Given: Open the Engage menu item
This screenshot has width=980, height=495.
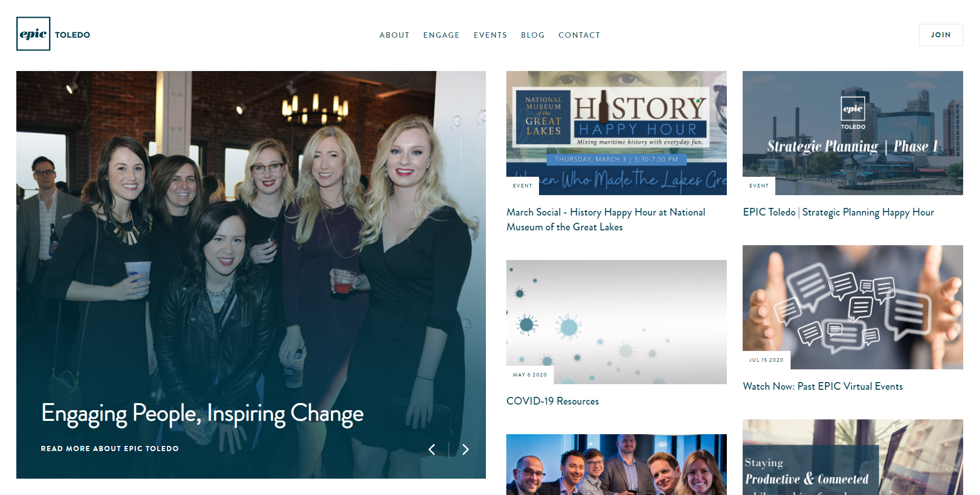Looking at the screenshot, I should click(x=441, y=35).
